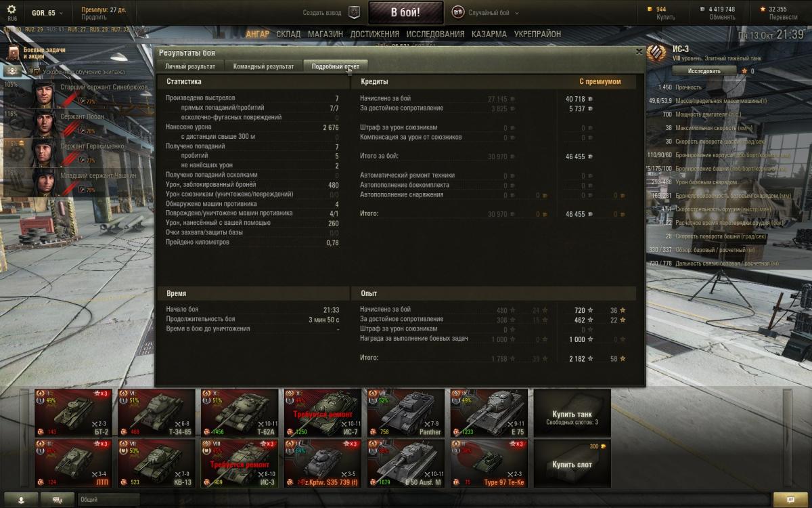This screenshot has width=812, height=508.
Task: Click Обменять credits link
Action: click(722, 18)
